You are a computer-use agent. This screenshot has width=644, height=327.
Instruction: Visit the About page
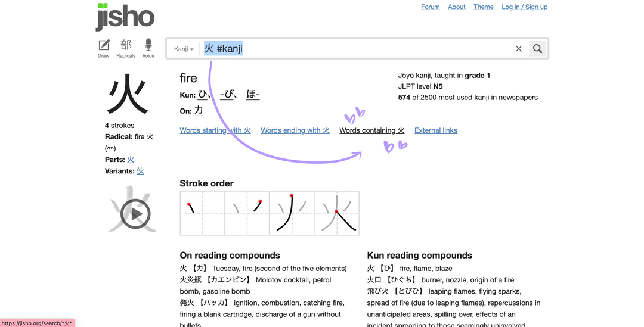tap(456, 7)
